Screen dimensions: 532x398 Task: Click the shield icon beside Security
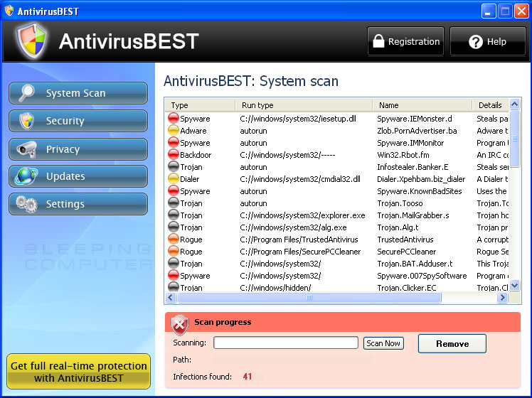click(27, 121)
